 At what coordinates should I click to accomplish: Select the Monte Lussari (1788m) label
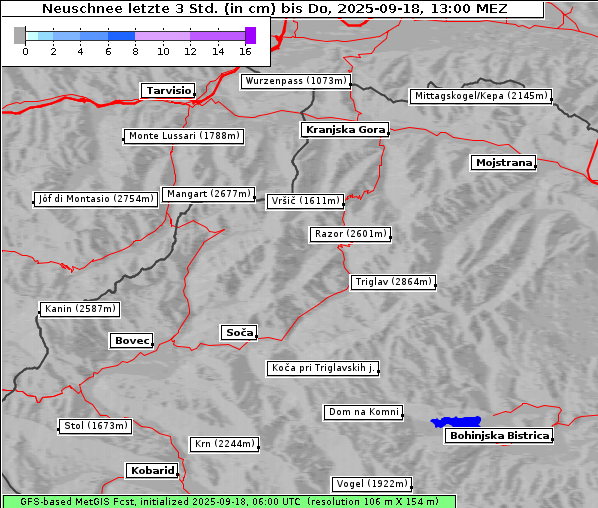tap(184, 136)
